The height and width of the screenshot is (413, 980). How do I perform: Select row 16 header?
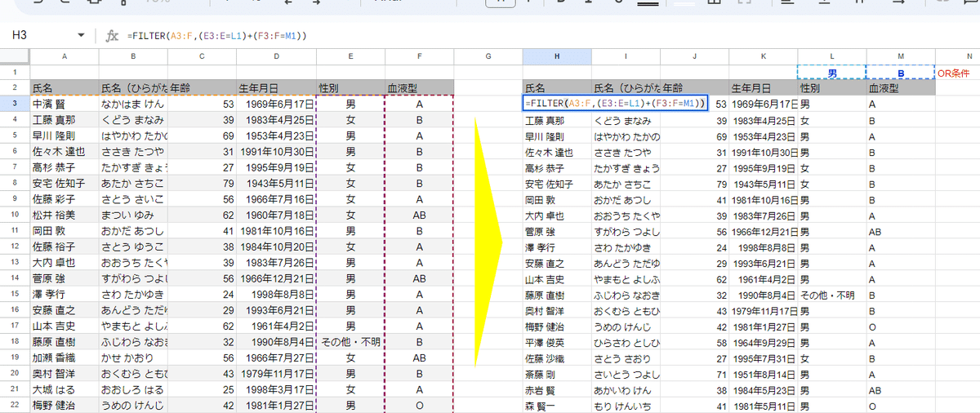pyautogui.click(x=15, y=310)
